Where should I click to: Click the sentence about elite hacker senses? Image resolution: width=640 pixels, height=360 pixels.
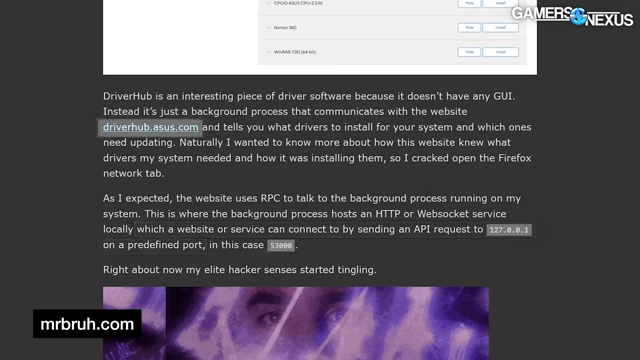point(240,270)
